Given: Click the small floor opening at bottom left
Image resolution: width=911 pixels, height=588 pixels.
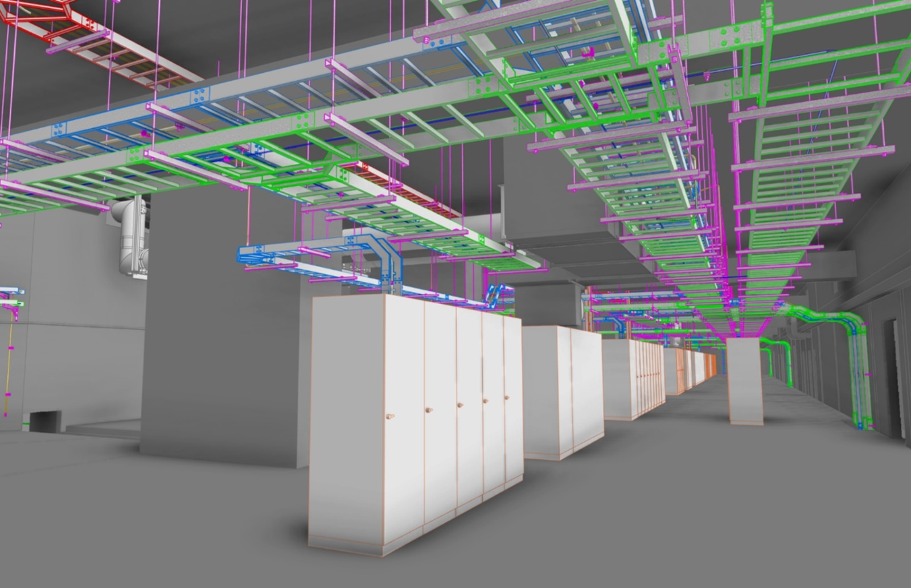Looking at the screenshot, I should click(x=46, y=420).
